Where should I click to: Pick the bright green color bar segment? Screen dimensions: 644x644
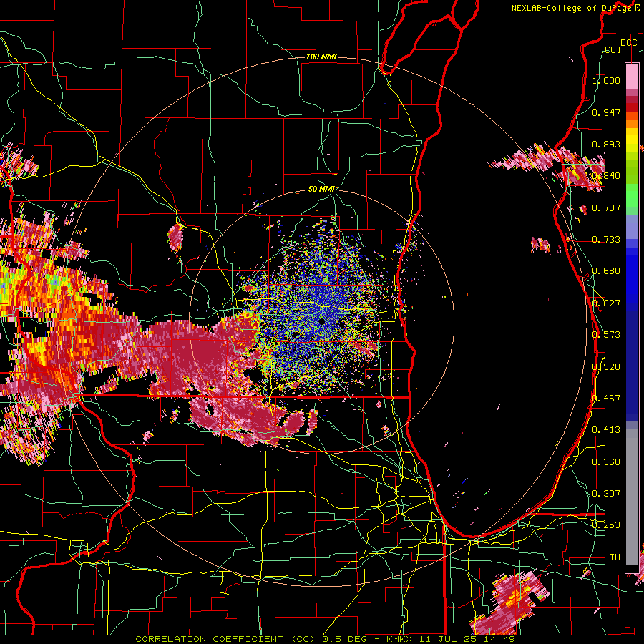pos(632,195)
